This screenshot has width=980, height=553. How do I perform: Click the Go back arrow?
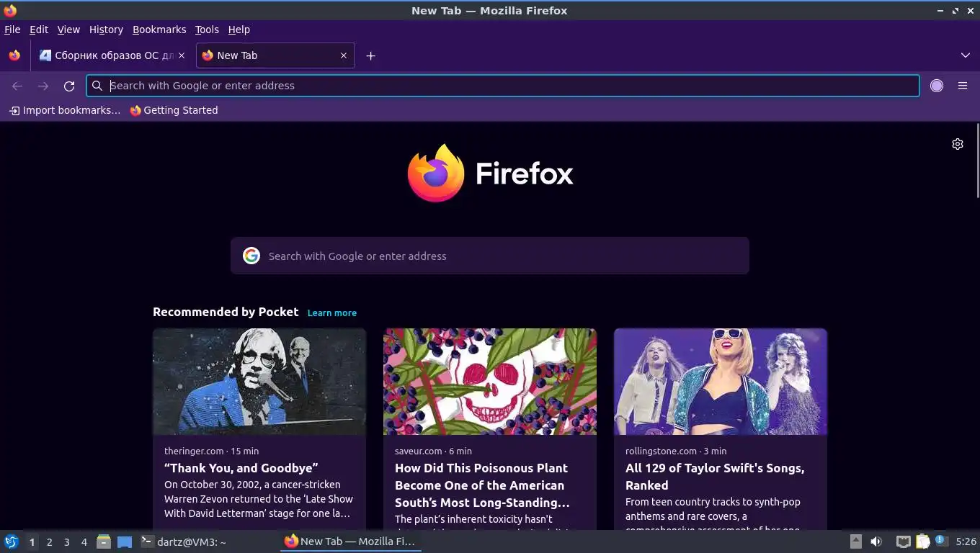(17, 86)
